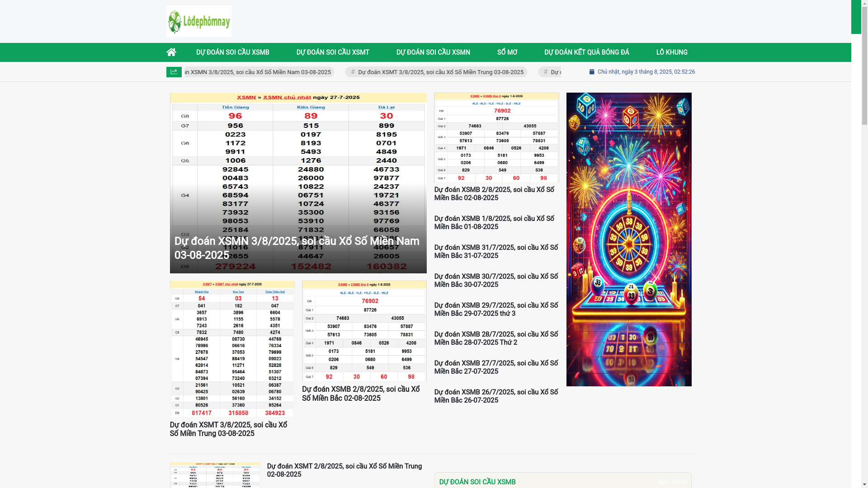This screenshot has width=868, height=488.
Task: Select LÔ KHUNG menu item
Action: 672,52
